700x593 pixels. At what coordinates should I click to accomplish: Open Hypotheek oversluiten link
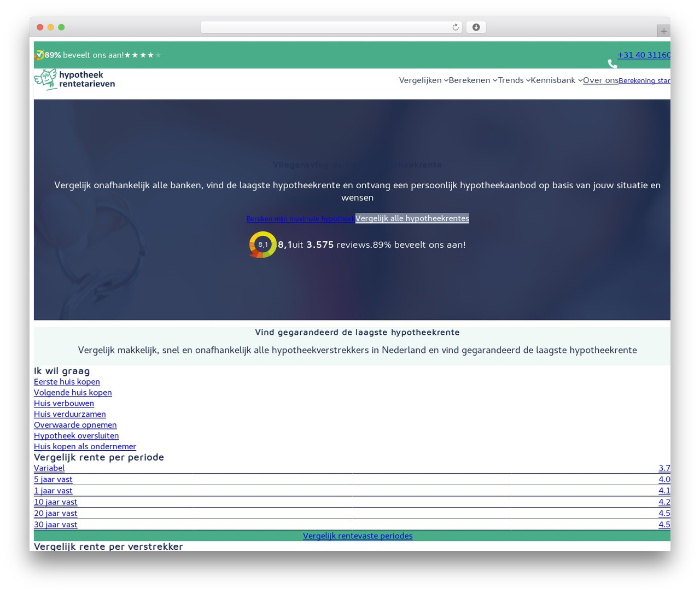(76, 435)
